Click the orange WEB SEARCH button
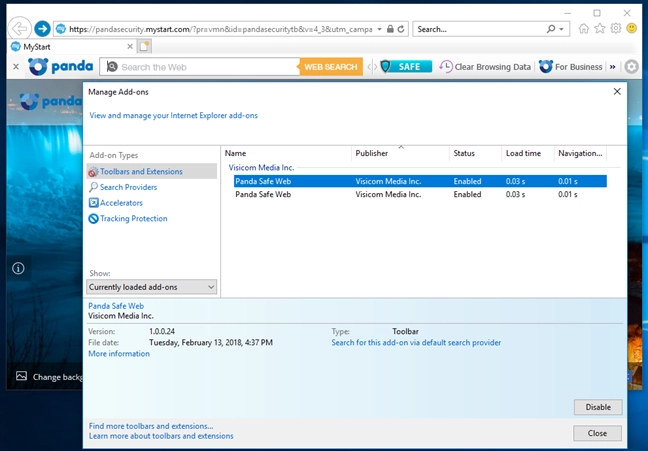The height and width of the screenshot is (451, 648). coord(331,67)
